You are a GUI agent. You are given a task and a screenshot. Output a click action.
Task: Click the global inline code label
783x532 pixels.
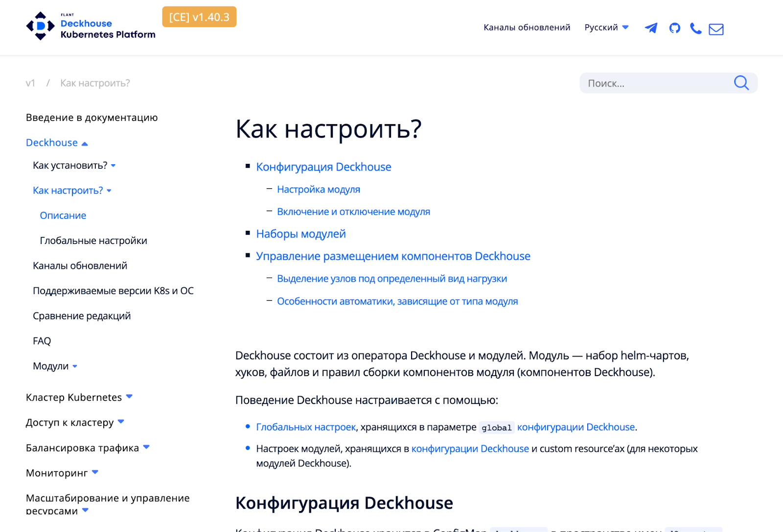coord(497,428)
